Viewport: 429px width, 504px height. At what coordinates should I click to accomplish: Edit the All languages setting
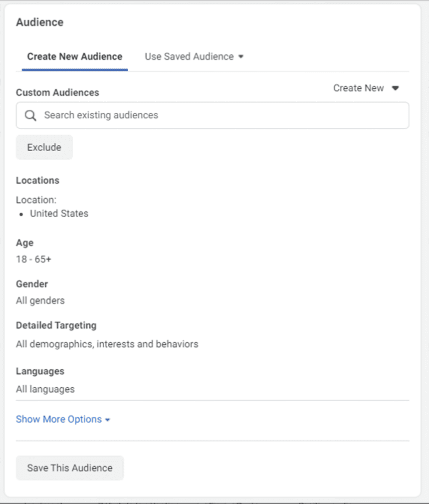(x=45, y=389)
